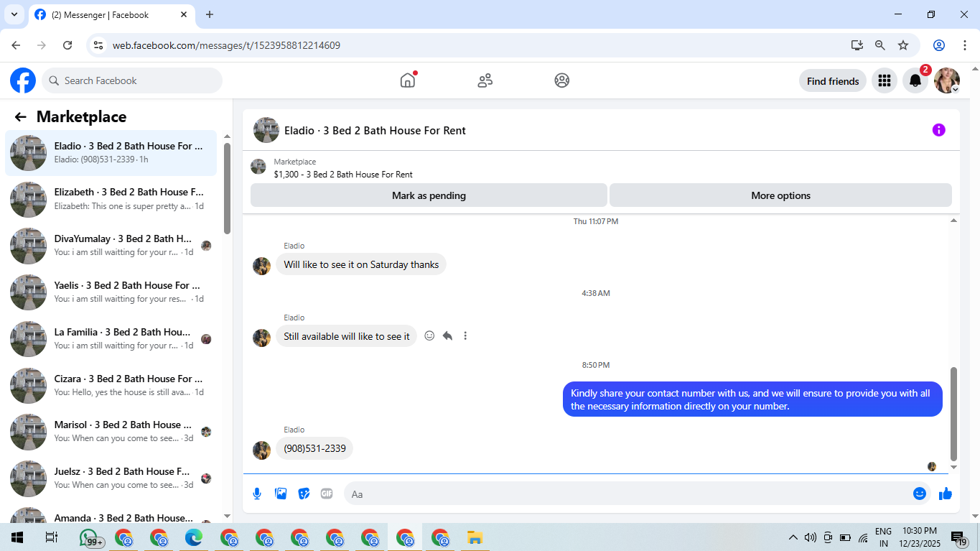Open Elizabeth conversation in the list

(111, 199)
